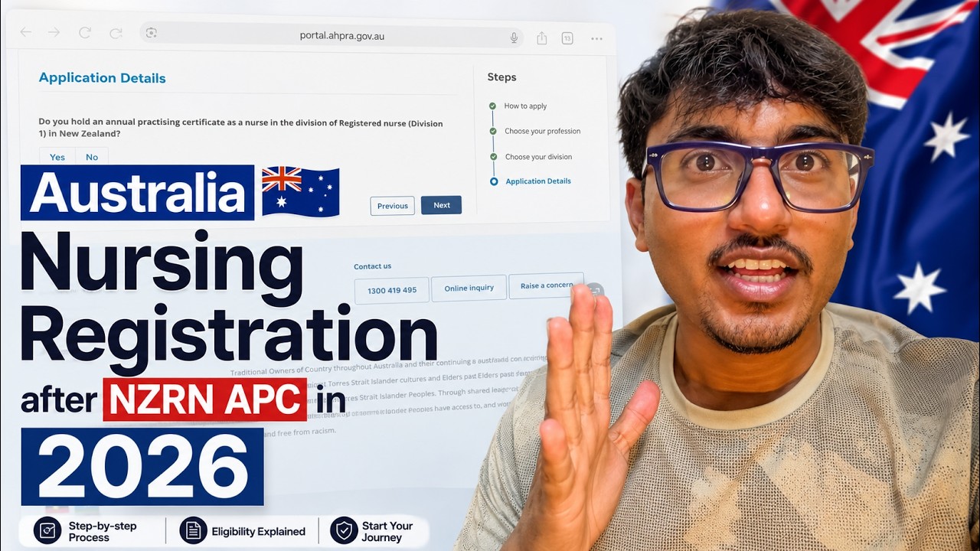This screenshot has width=980, height=551.
Task: Click the Previous button
Action: click(x=393, y=206)
